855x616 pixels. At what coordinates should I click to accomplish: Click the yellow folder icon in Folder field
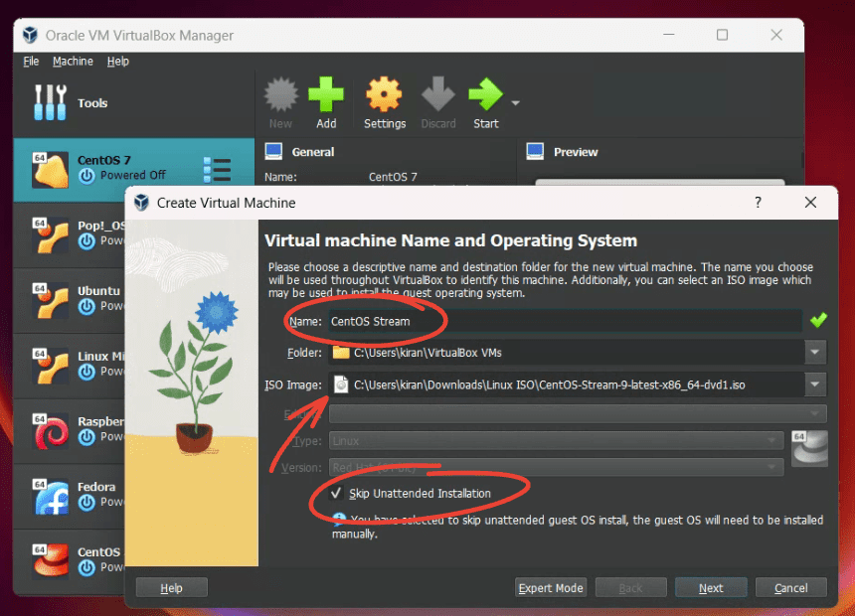click(341, 352)
